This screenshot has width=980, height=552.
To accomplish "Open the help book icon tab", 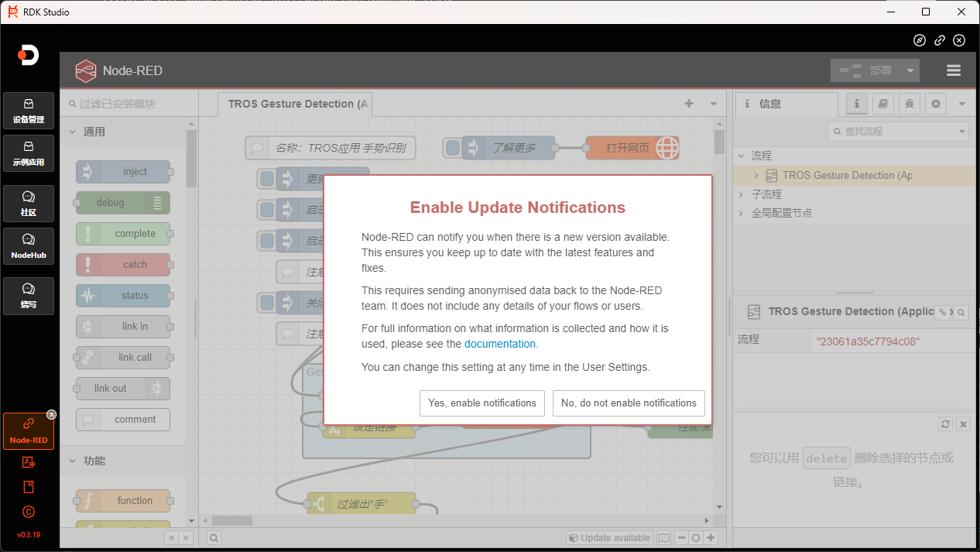I will pos(883,104).
